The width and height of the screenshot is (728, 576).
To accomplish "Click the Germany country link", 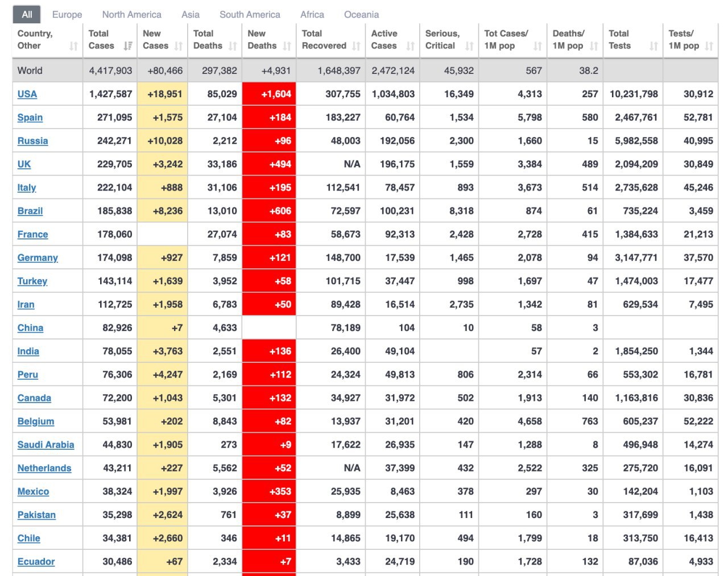I will 38,258.
